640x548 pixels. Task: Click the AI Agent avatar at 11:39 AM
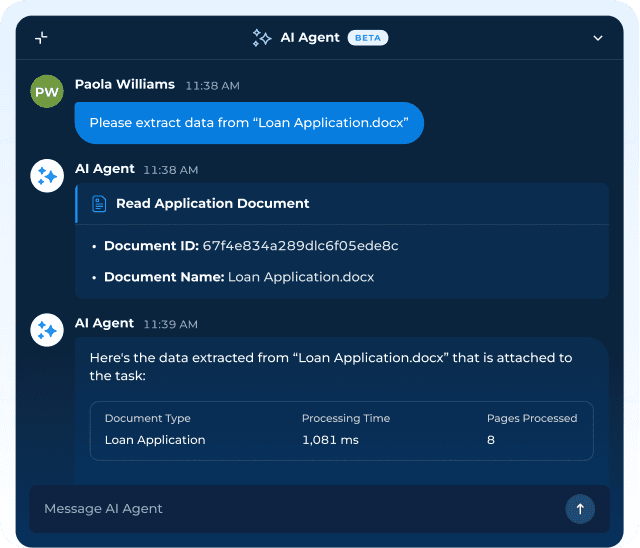tap(47, 330)
